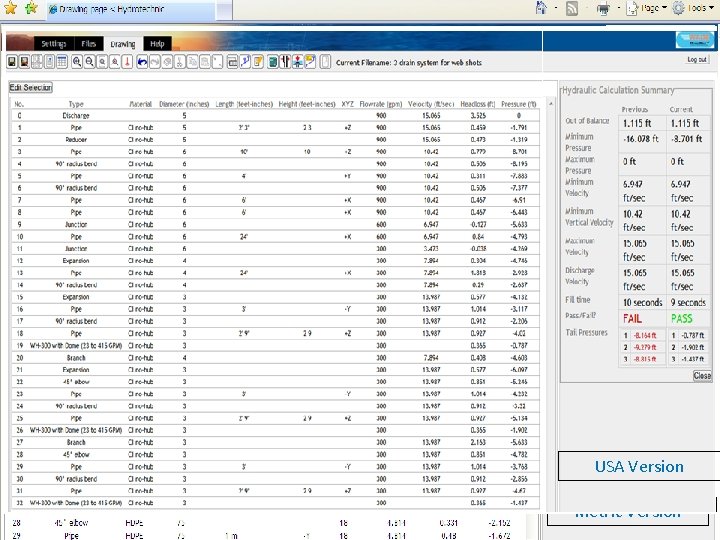Click the yellow favorites star icon
Image resolution: width=720 pixels, height=540 pixels.
coord(10,8)
